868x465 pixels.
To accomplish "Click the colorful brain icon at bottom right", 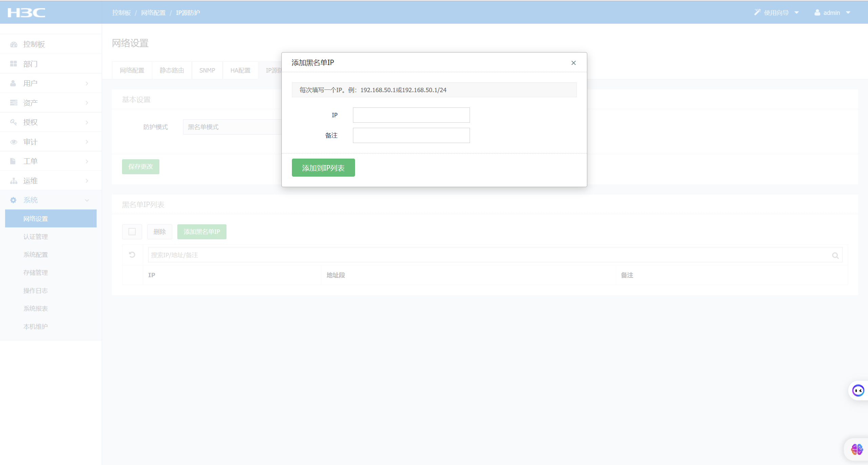I will [857, 449].
